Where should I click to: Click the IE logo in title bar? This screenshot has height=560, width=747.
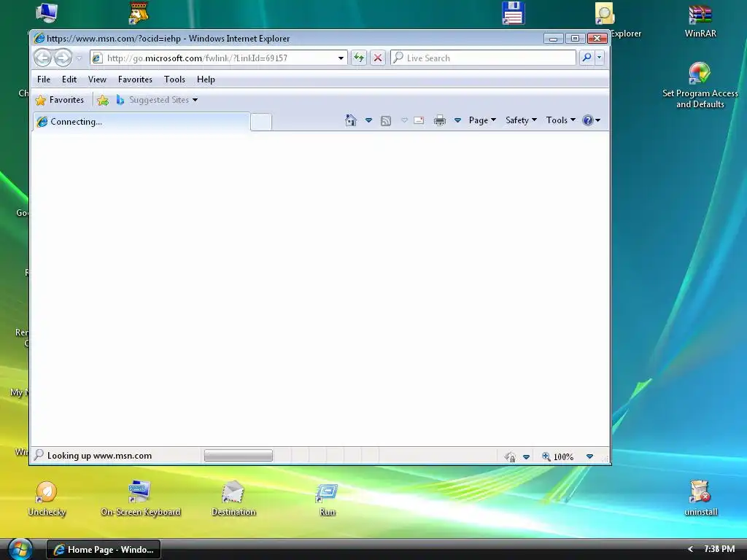pyautogui.click(x=39, y=38)
